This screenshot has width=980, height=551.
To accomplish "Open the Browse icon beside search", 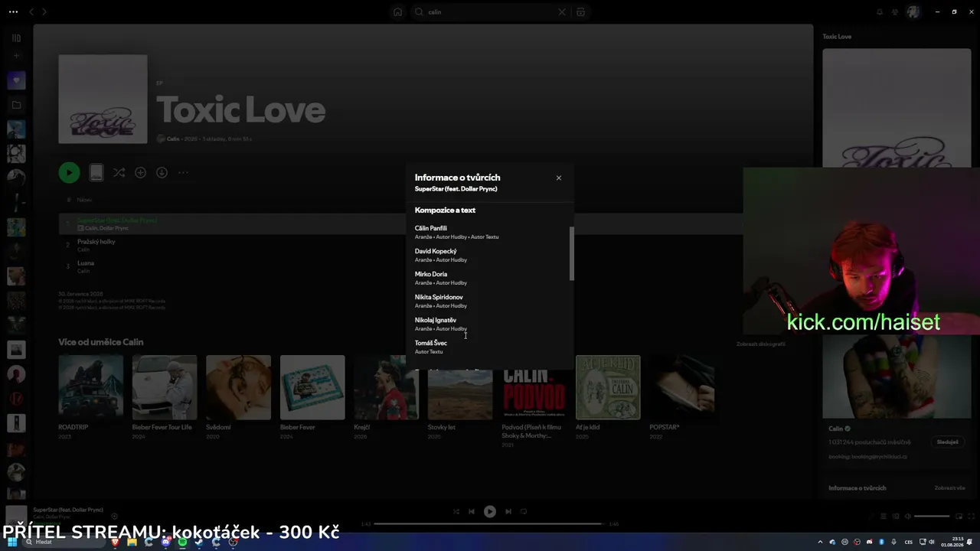I will click(x=580, y=12).
